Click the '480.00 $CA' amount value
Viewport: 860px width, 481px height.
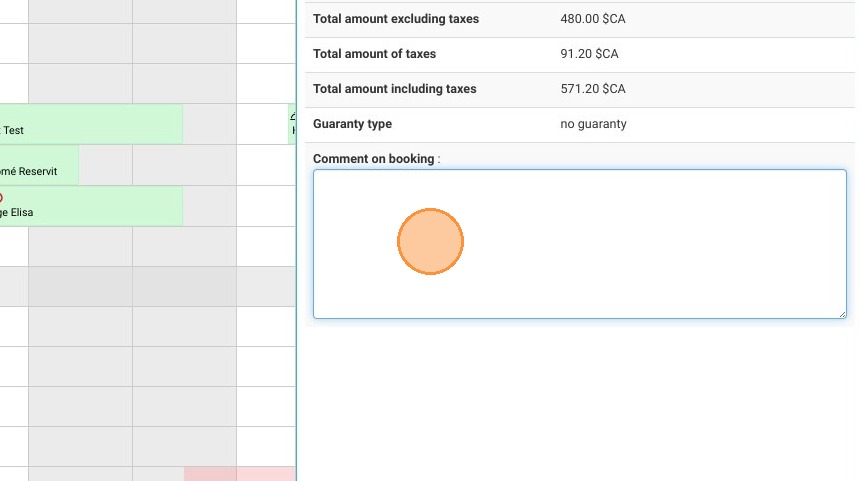[x=592, y=19]
